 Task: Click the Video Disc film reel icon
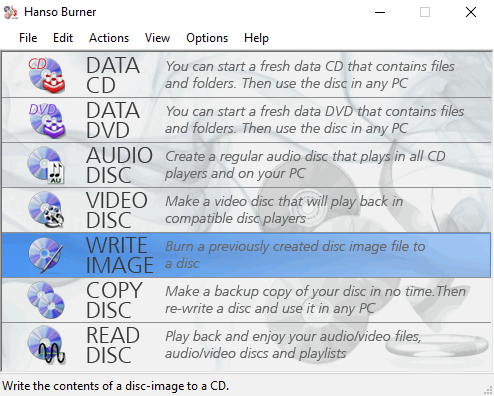[46, 210]
